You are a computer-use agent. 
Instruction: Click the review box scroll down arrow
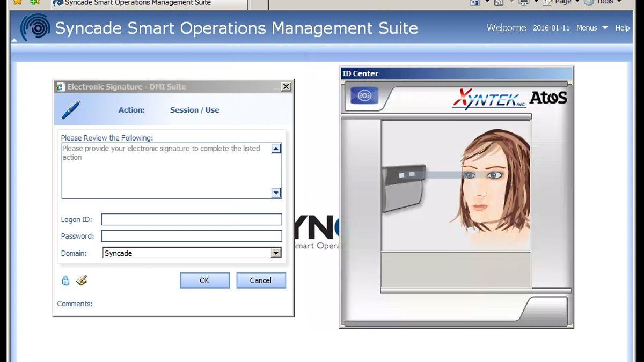tap(276, 193)
